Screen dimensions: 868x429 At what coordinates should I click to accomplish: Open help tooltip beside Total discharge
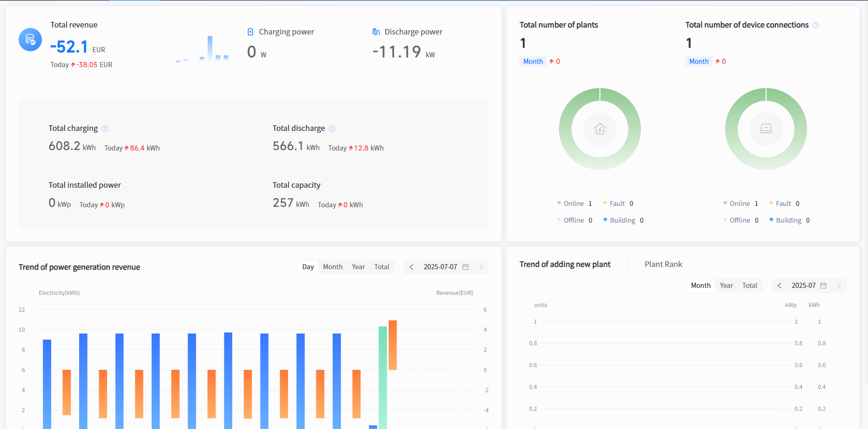[x=332, y=129]
